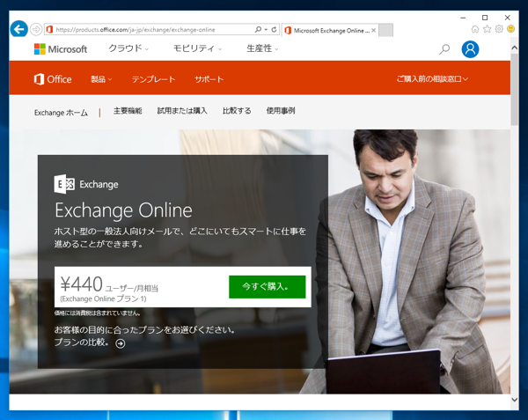Click the page URL in the address bar
The image size is (528, 420).
[136, 30]
